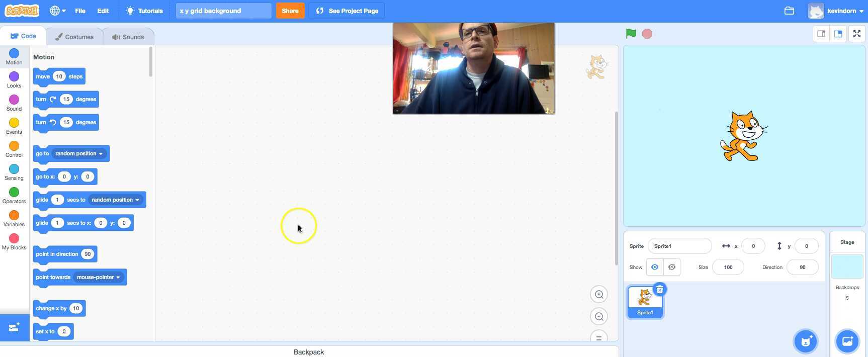Expand the Backpack panel
The height and width of the screenshot is (357, 868).
(309, 352)
